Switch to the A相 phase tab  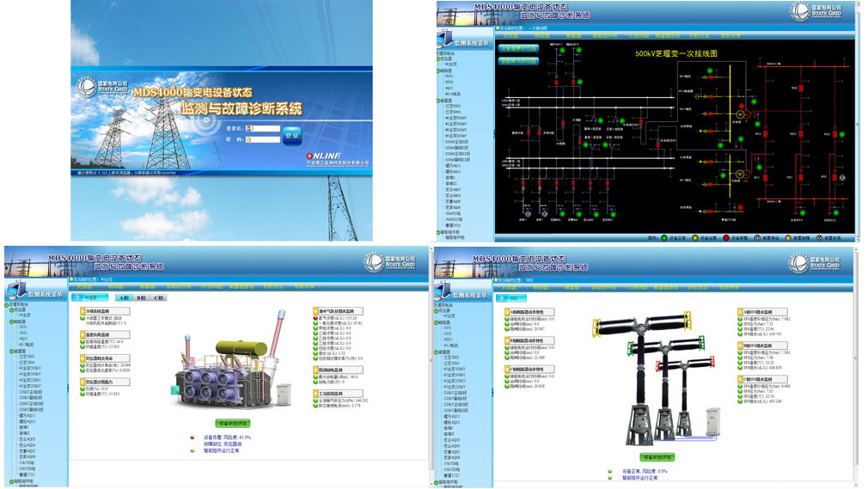point(124,296)
